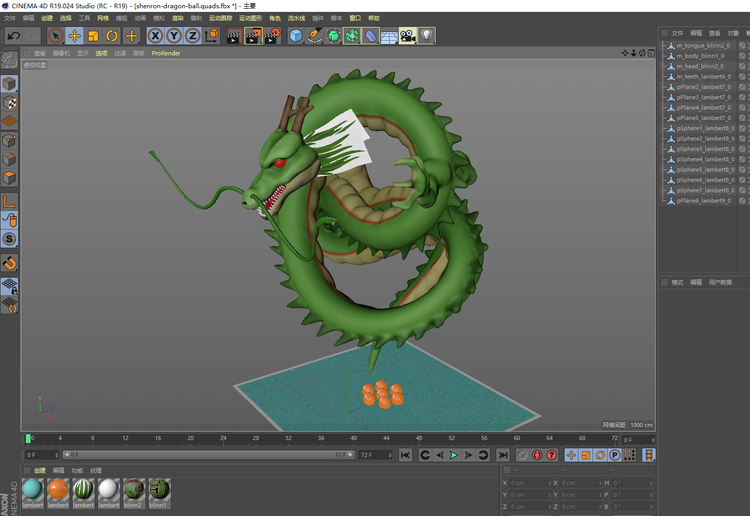
Task: Add a Light object
Action: 427,36
